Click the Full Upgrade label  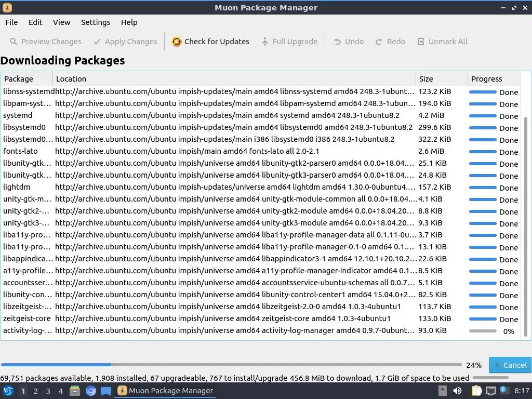pos(295,42)
